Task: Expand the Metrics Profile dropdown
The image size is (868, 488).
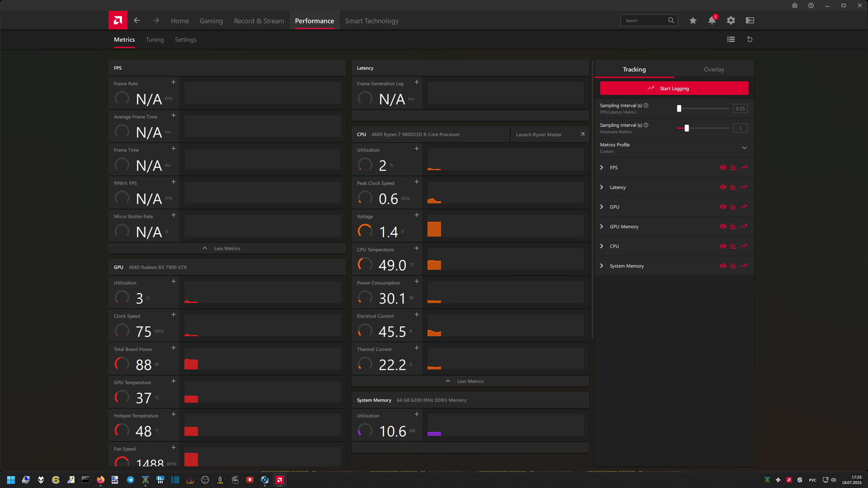Action: 744,148
